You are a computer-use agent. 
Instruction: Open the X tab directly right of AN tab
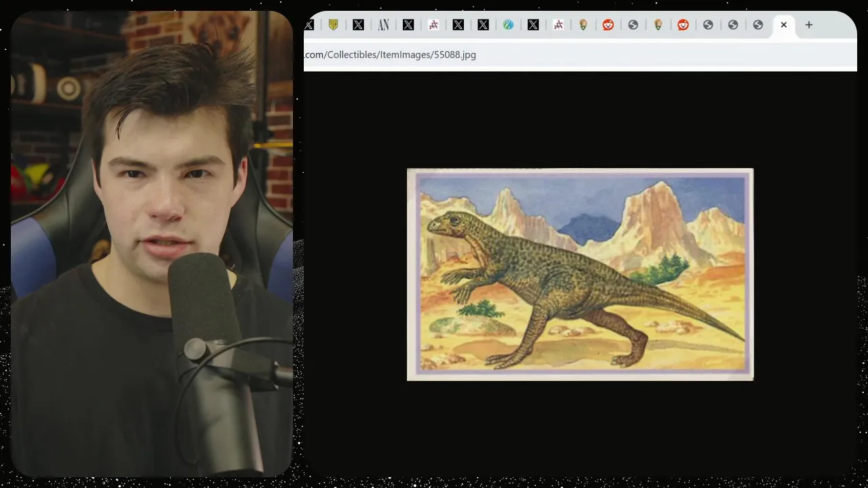click(408, 25)
